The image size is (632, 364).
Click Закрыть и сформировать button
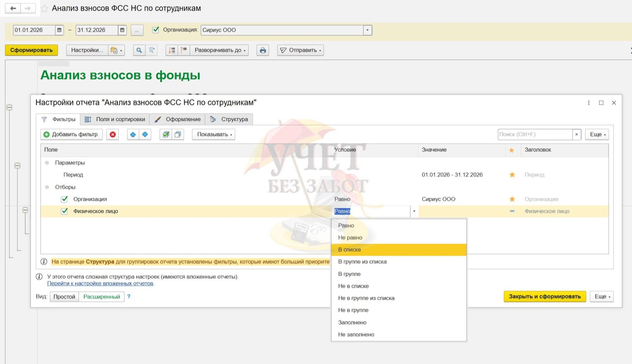(545, 297)
